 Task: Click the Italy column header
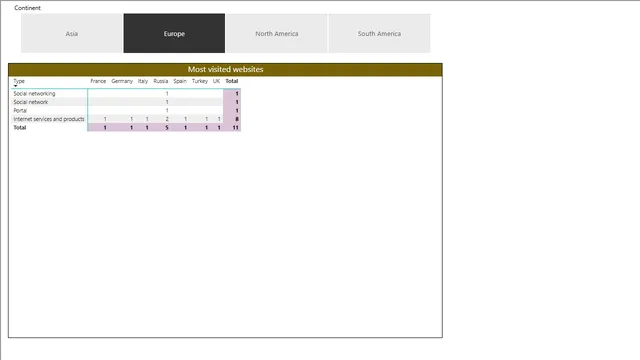point(143,81)
